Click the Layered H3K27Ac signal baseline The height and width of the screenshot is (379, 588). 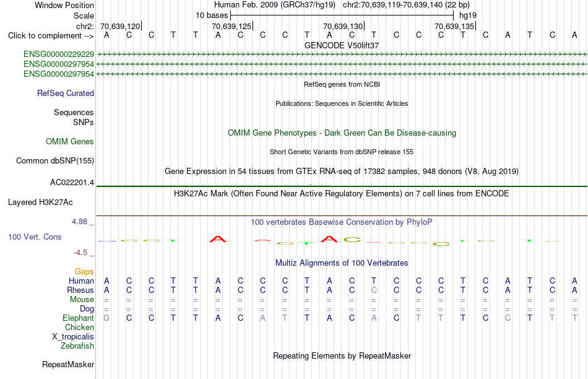point(342,216)
